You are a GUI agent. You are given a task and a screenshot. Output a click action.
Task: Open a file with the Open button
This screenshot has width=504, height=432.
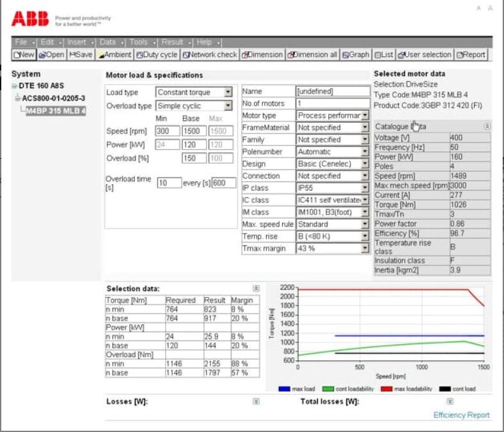tap(51, 54)
